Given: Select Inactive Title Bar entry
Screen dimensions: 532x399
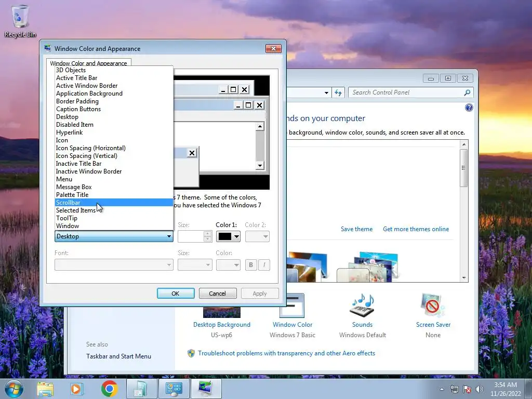Looking at the screenshot, I should coord(114,164).
